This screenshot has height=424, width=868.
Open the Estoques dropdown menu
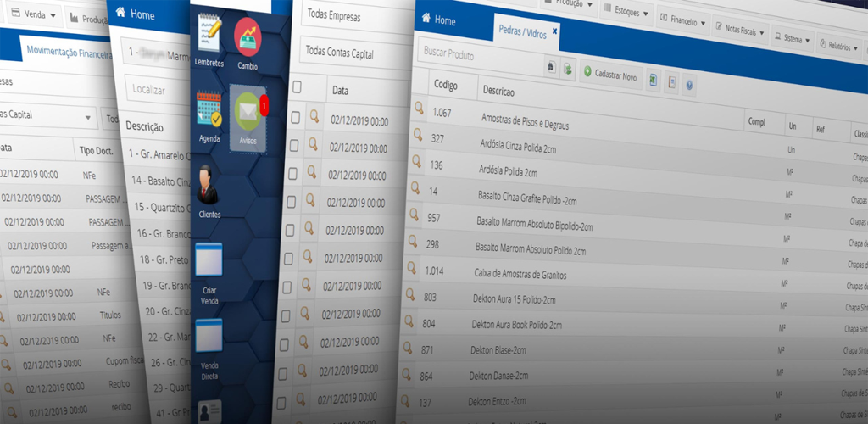tap(626, 10)
